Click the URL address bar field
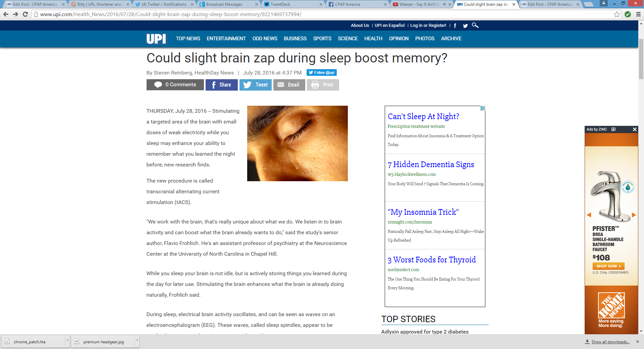The image size is (644, 349). 302,14
